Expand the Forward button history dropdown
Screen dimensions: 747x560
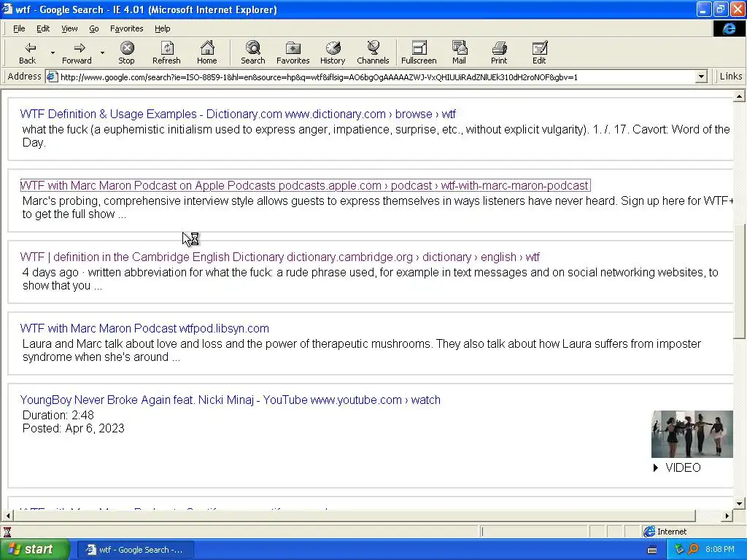coord(102,52)
